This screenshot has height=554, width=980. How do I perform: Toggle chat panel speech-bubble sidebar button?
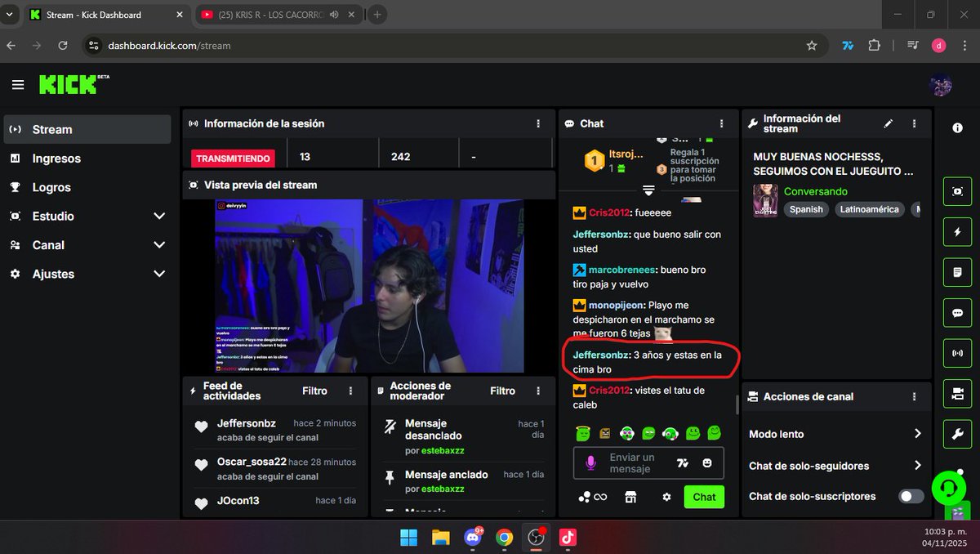tap(957, 313)
